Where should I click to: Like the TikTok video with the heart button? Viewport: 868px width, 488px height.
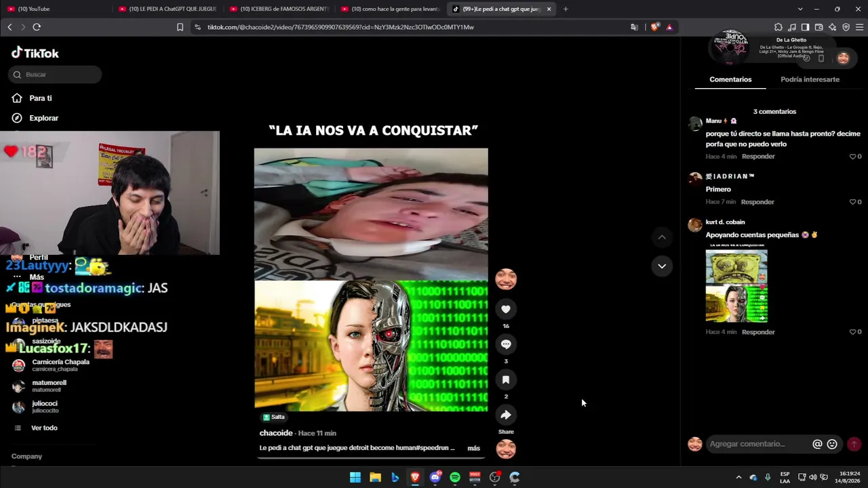click(506, 309)
